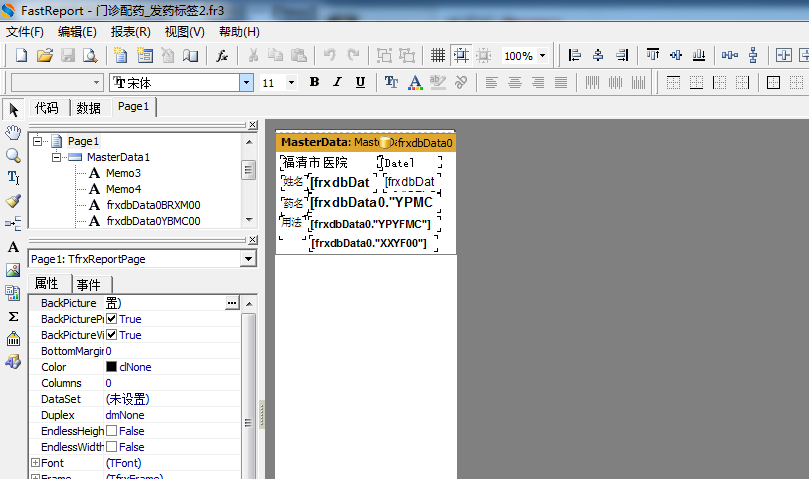Click the Underline formatting button
Viewport: 809px width, 479px height.
click(360, 82)
